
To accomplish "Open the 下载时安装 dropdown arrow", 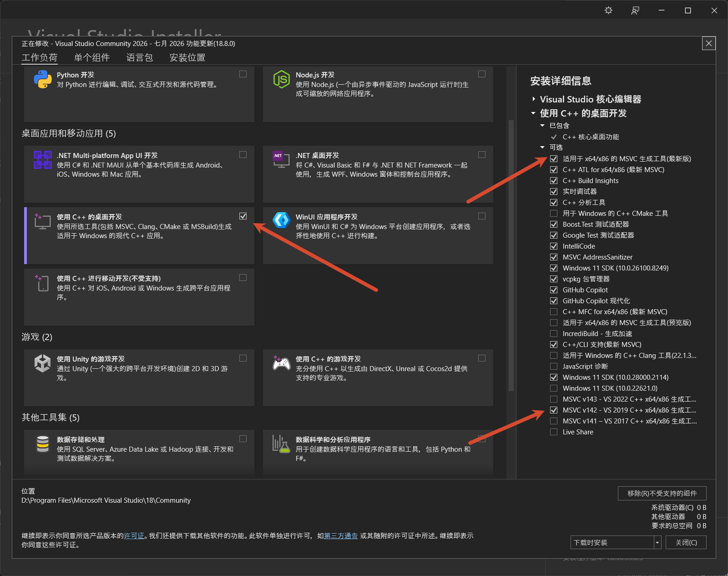I will [x=657, y=542].
